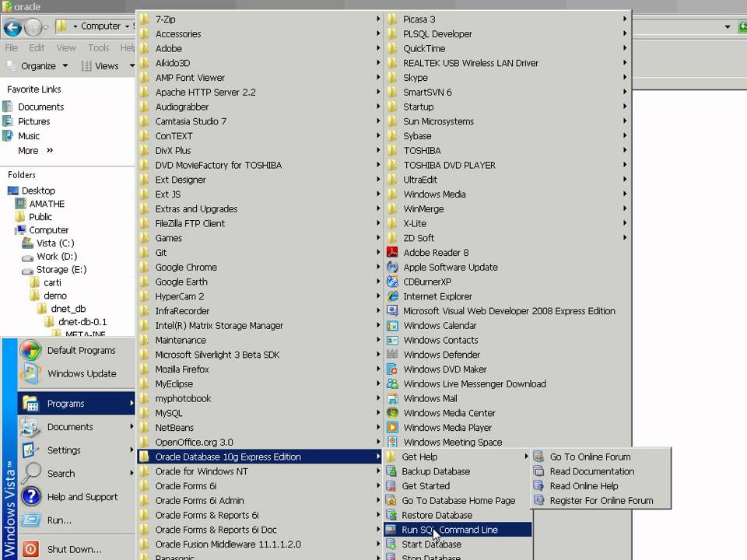Click the Windows Defender icon
This screenshot has width=747, height=560.
(392, 355)
